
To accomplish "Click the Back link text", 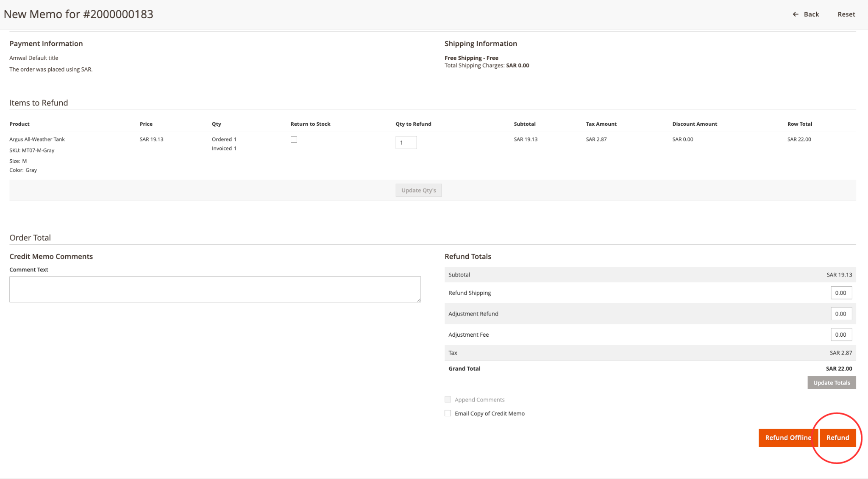I will [811, 14].
